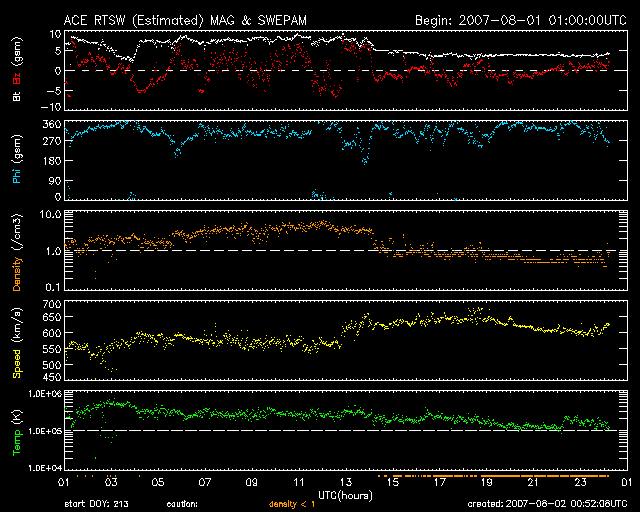The width and height of the screenshot is (640, 512).
Task: Click the '0.1' tick on Density axis
Action: click(53, 287)
